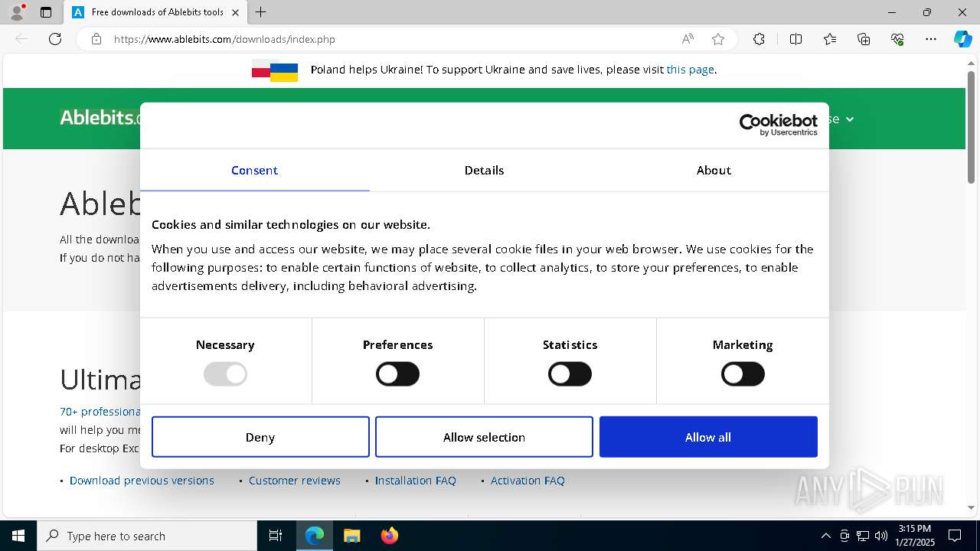The width and height of the screenshot is (980, 551).
Task: Expand the header dropdown chevron
Action: 850,119
